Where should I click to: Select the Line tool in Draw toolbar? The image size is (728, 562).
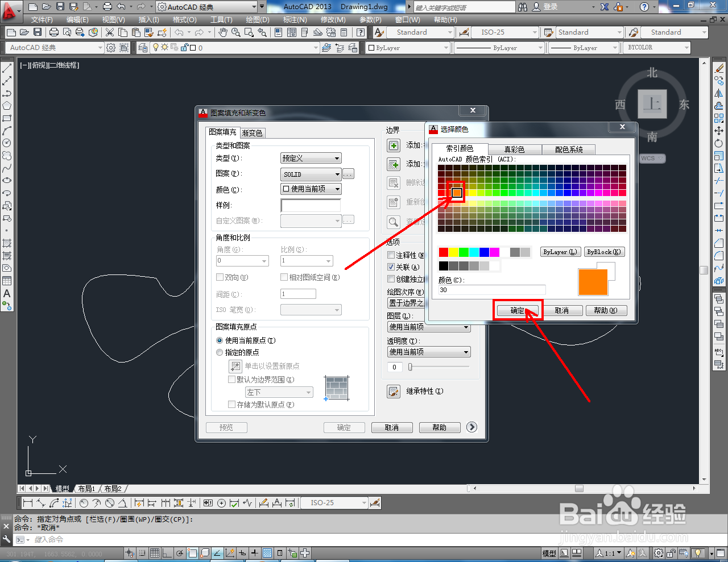[x=7, y=68]
